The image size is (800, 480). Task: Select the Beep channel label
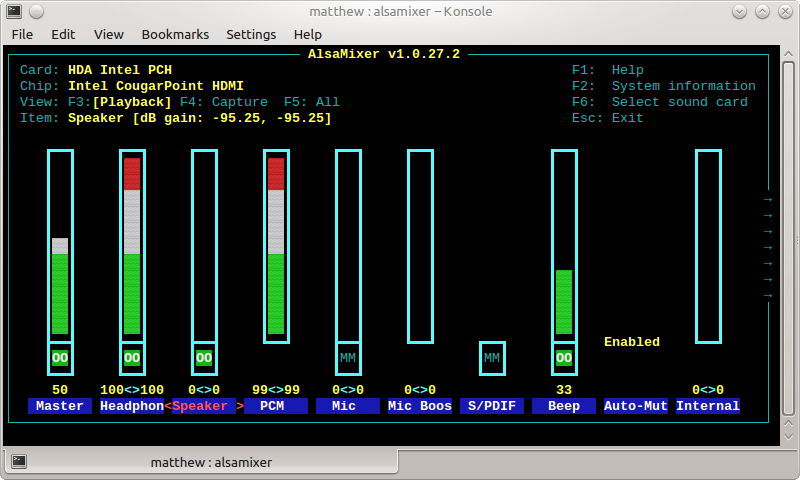click(564, 406)
